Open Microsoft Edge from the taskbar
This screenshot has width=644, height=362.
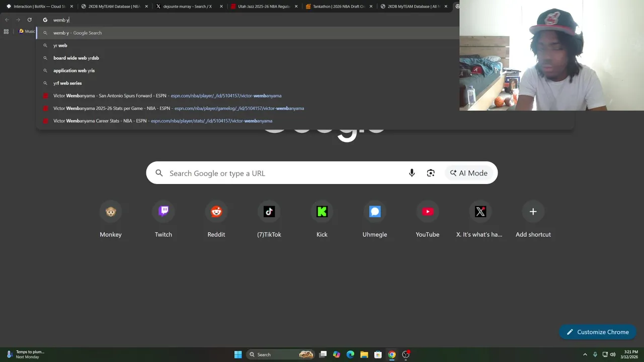350,354
